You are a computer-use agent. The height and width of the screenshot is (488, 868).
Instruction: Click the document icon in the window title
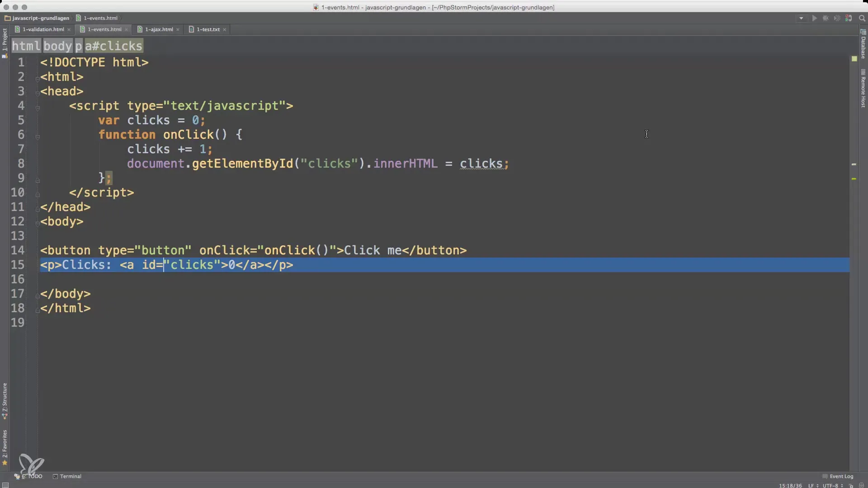(316, 7)
